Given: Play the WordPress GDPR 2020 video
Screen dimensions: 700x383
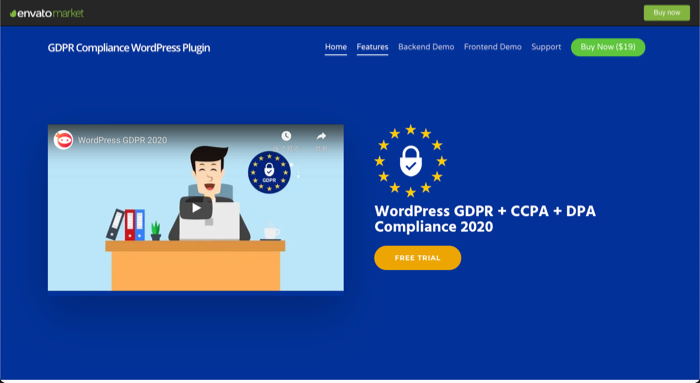Looking at the screenshot, I should (x=196, y=208).
